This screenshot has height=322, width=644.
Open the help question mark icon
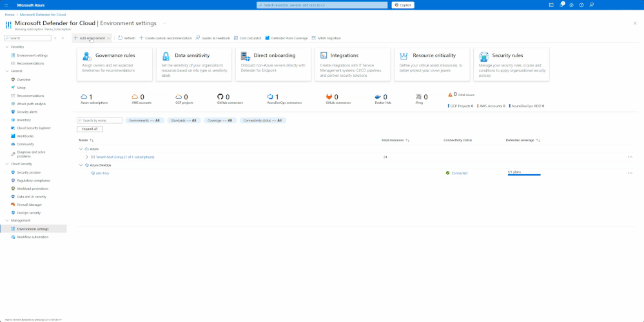pyautogui.click(x=581, y=5)
